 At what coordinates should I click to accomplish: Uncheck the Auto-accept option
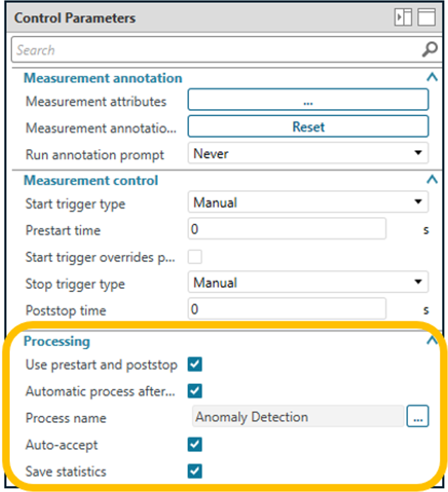[194, 445]
